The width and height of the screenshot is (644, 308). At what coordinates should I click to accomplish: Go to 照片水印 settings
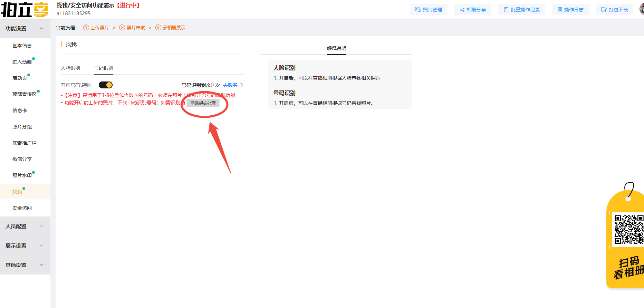tap(22, 175)
